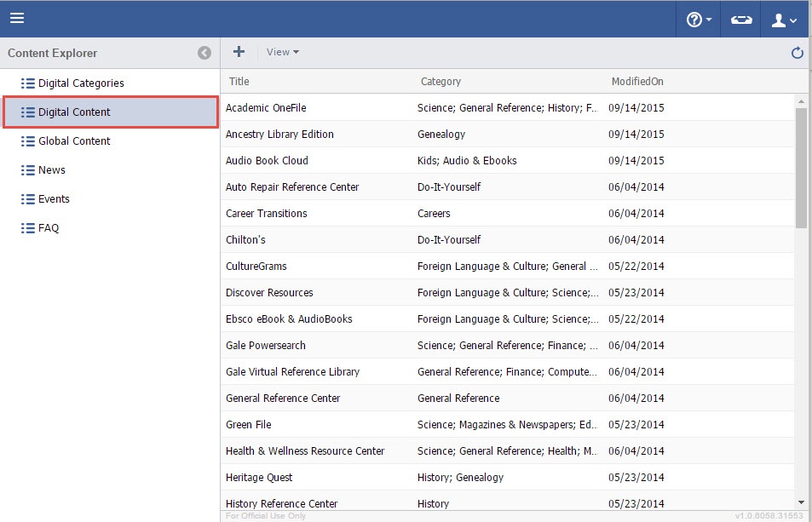Add a new item with plus icon
Screen dimensions: 812x522
[x=239, y=52]
